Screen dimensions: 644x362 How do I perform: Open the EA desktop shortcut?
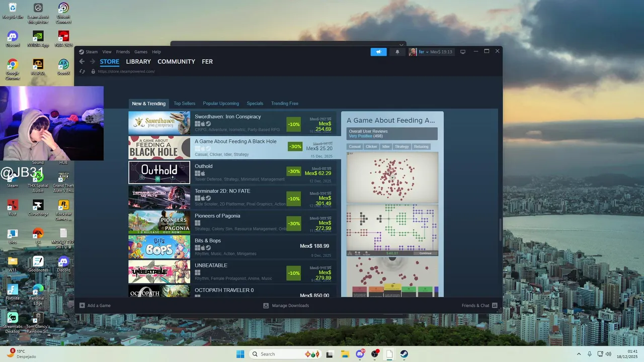point(38,236)
